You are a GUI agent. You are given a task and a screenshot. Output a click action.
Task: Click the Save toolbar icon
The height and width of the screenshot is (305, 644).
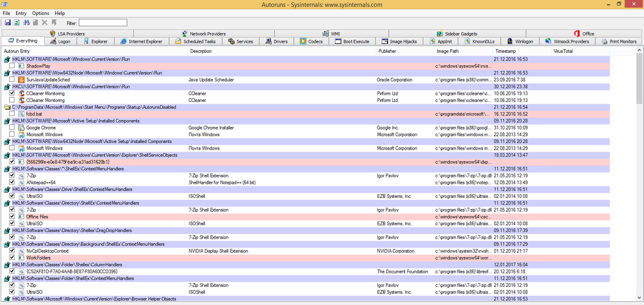click(x=8, y=23)
